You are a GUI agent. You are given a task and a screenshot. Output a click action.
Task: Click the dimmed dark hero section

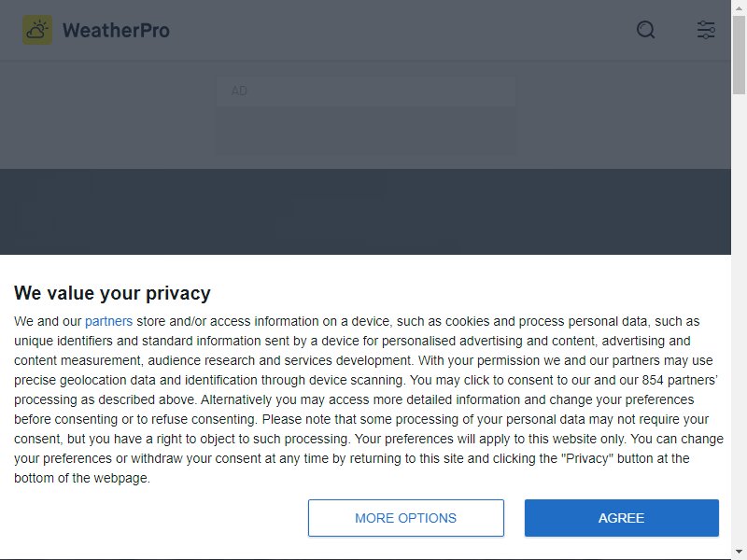point(365,212)
